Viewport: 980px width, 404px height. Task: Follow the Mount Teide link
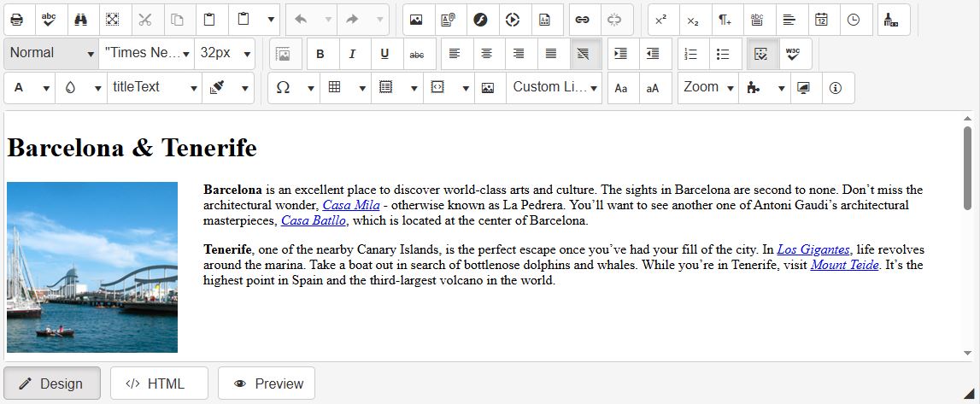845,265
